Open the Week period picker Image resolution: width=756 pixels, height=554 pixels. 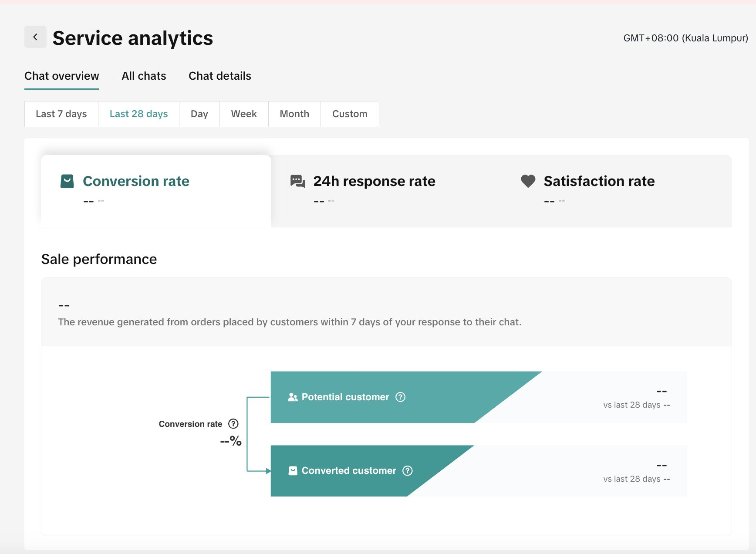[244, 114]
